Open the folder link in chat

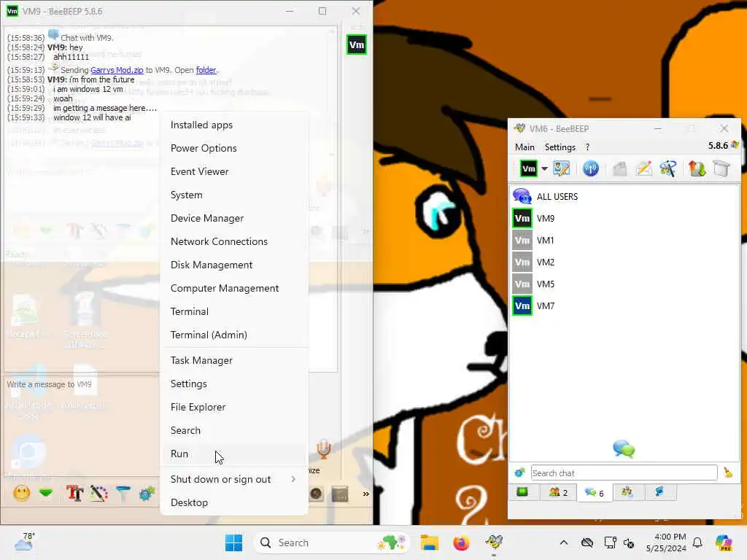[206, 70]
